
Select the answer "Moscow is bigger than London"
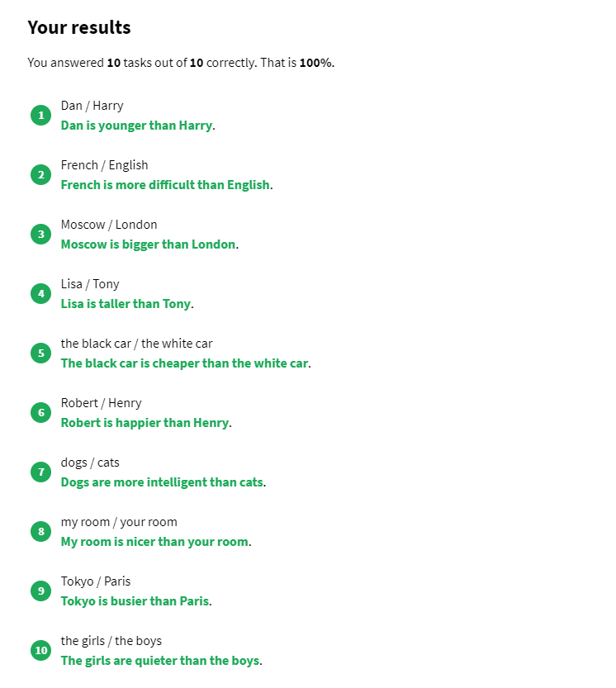(x=149, y=244)
